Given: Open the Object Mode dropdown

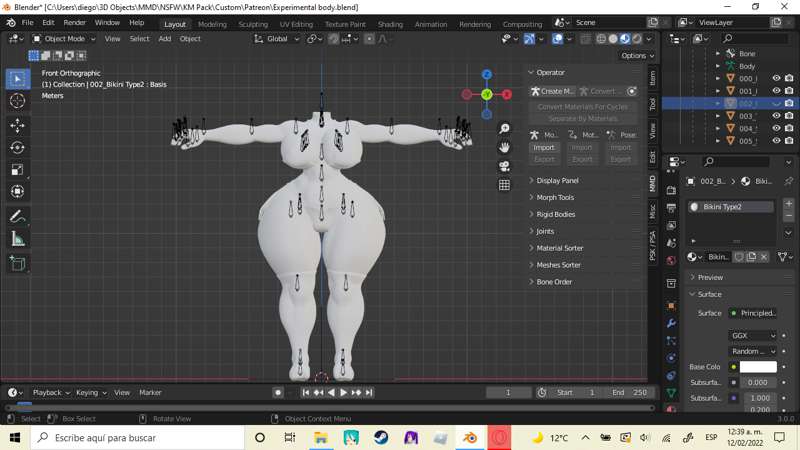Looking at the screenshot, I should [x=64, y=39].
